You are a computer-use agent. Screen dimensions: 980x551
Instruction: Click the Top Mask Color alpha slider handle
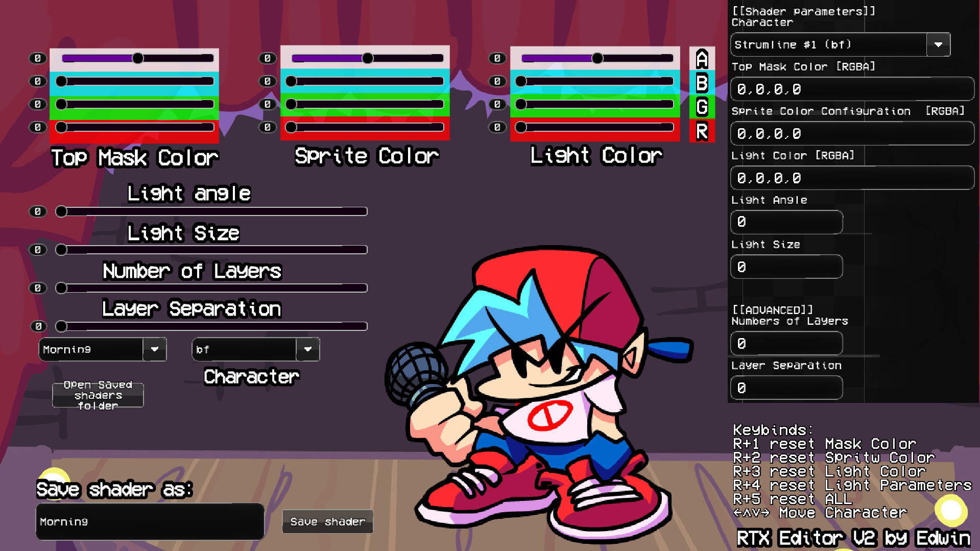tap(138, 58)
